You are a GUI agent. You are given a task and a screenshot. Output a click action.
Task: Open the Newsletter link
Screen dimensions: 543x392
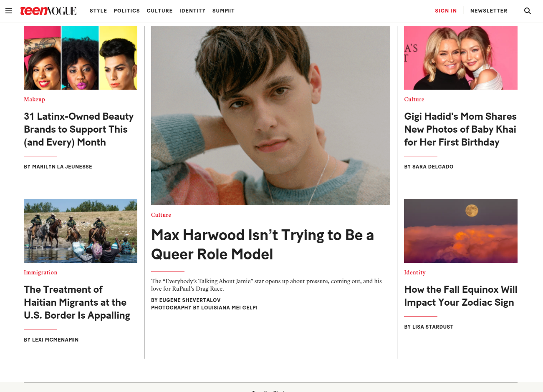[489, 11]
